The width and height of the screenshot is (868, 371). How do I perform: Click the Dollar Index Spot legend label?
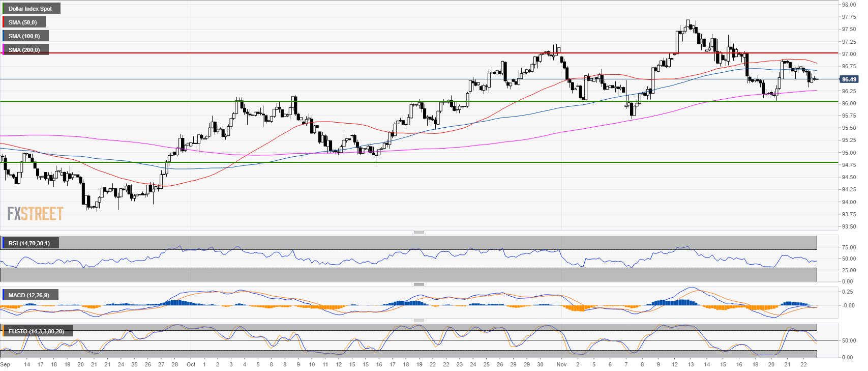31,9
